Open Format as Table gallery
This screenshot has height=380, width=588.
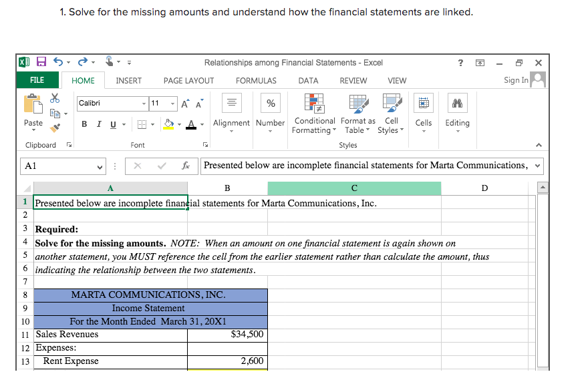pos(358,114)
